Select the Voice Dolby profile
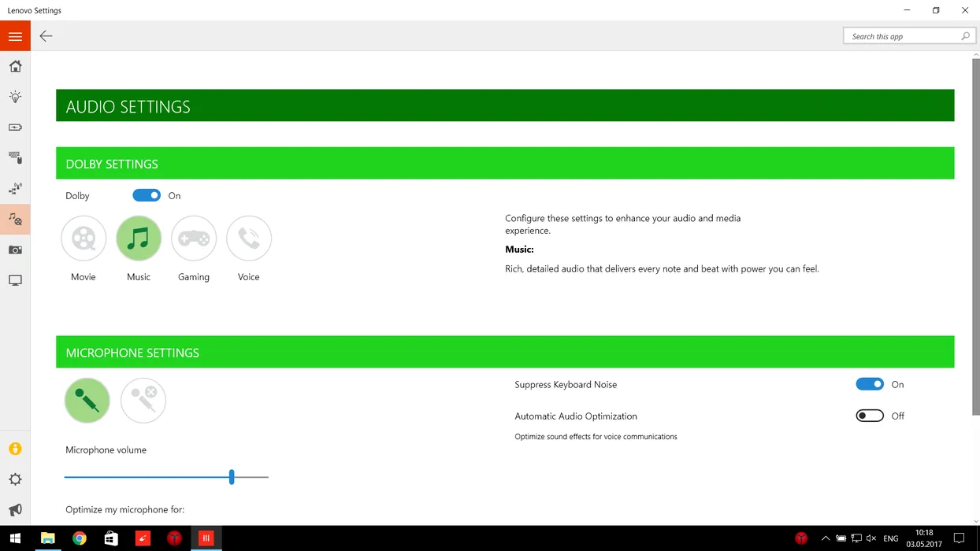The height and width of the screenshot is (551, 980). point(249,239)
